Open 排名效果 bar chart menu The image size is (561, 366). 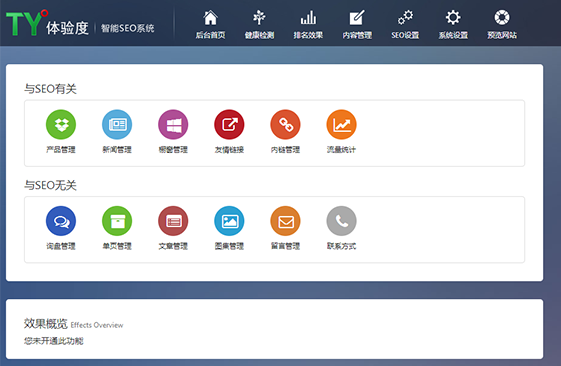308,24
